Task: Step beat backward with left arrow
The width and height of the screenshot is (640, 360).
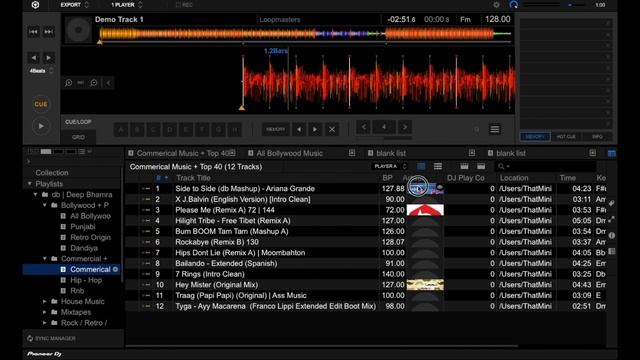Action: tap(34, 58)
